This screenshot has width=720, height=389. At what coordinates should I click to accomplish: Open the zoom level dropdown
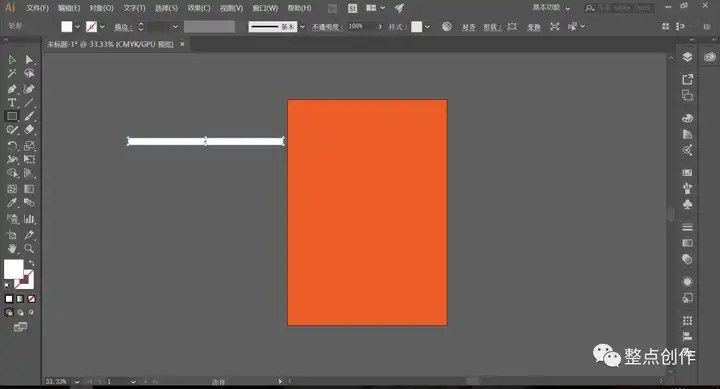click(x=77, y=382)
